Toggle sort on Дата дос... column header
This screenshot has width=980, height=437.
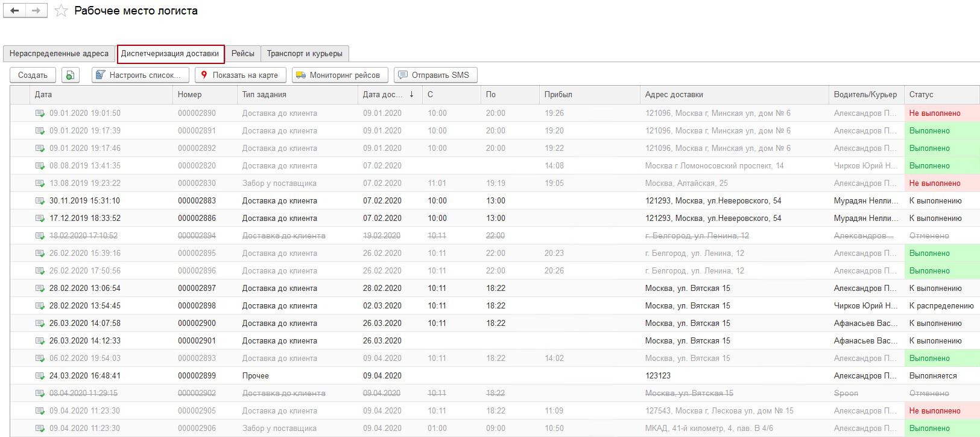tap(390, 95)
